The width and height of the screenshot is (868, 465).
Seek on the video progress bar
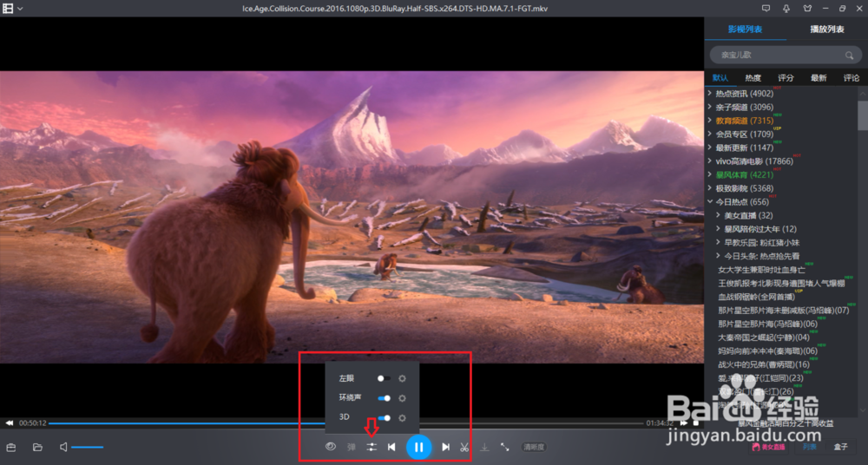point(346,423)
